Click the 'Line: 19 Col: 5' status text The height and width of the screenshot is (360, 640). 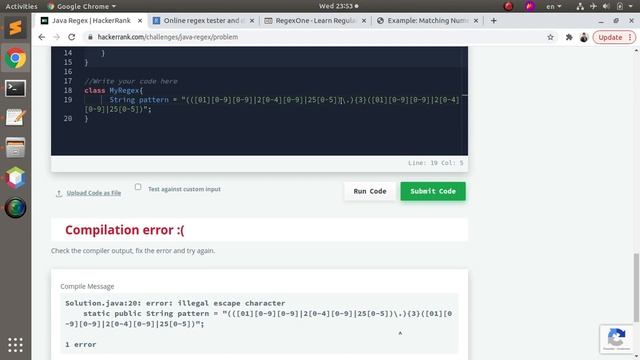436,163
